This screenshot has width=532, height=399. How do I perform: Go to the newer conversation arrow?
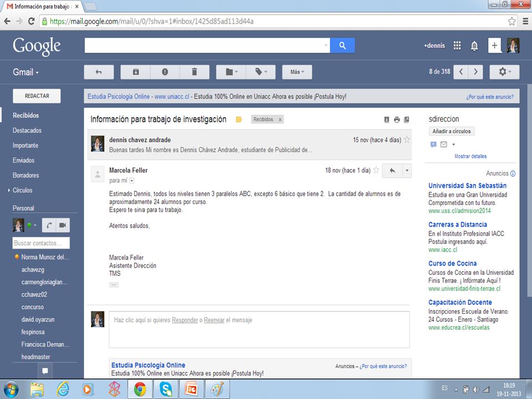click(x=461, y=71)
